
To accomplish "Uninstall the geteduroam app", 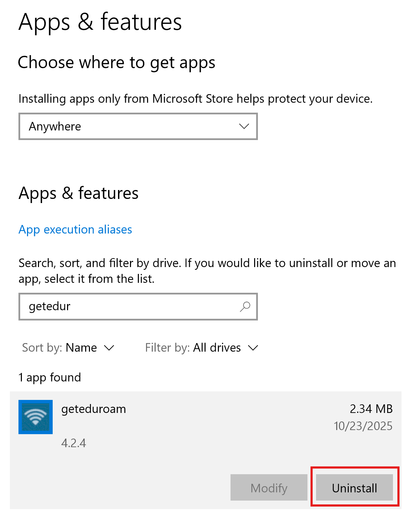I will tap(355, 488).
